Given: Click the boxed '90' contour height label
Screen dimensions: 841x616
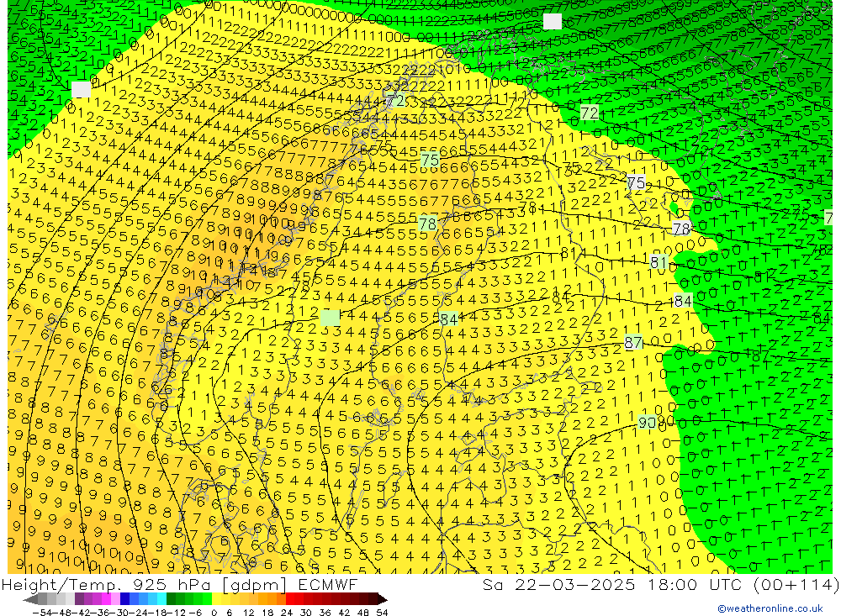Looking at the screenshot, I should 648,423.
